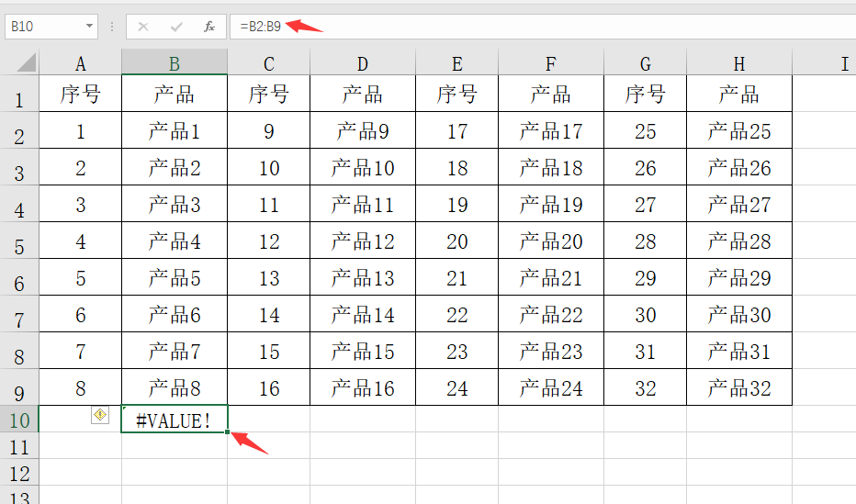856x504 pixels.
Task: Click cell containing 产品14
Action: 363,314
